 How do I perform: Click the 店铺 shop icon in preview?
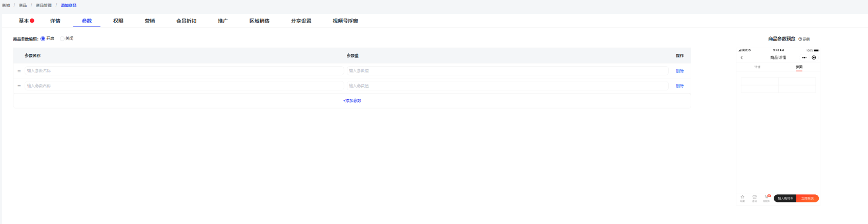tap(754, 197)
